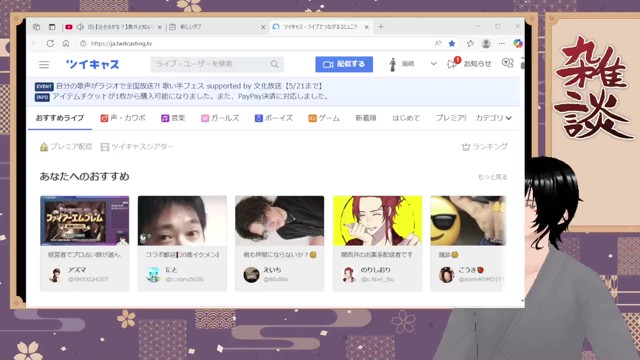Switch to the 音楽 tab

tap(173, 118)
